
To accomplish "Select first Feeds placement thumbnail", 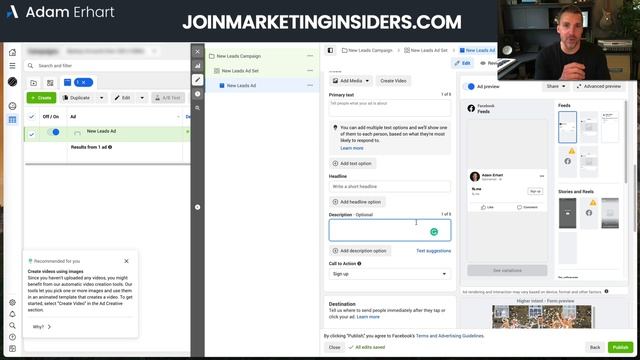I will tap(567, 127).
